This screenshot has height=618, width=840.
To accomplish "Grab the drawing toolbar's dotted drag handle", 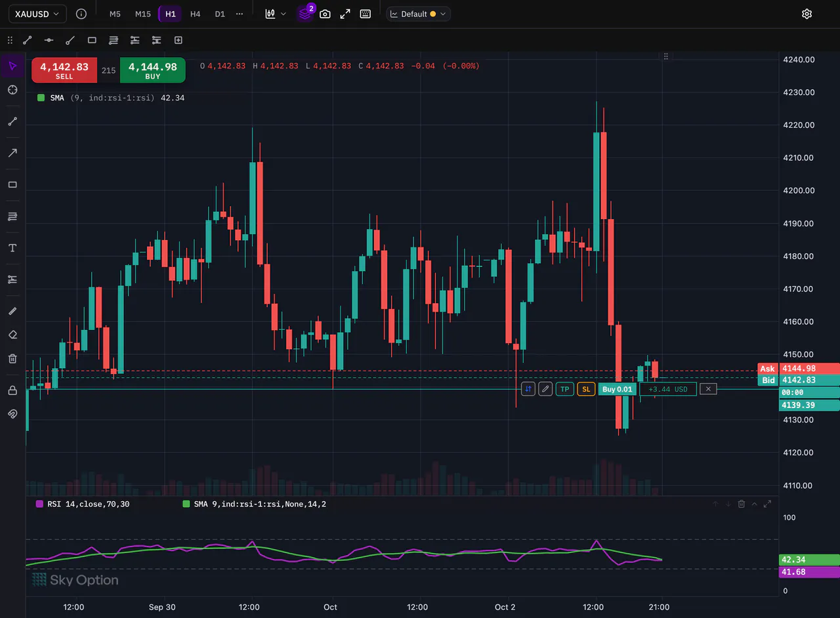I will point(9,40).
